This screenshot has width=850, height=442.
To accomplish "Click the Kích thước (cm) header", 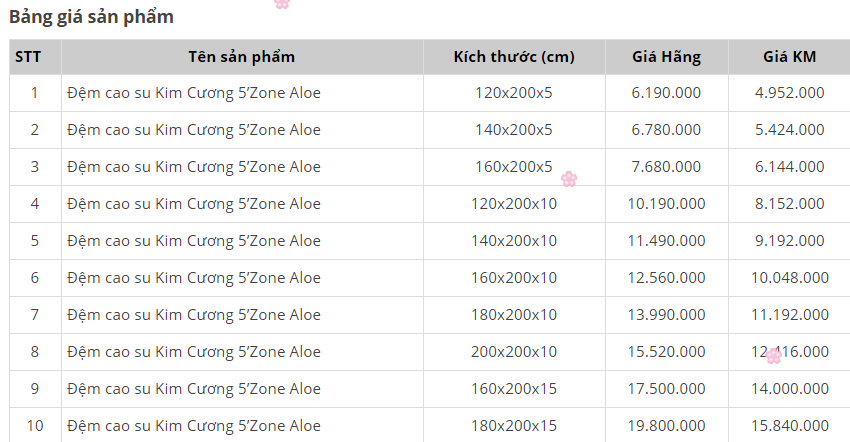I will tap(514, 57).
